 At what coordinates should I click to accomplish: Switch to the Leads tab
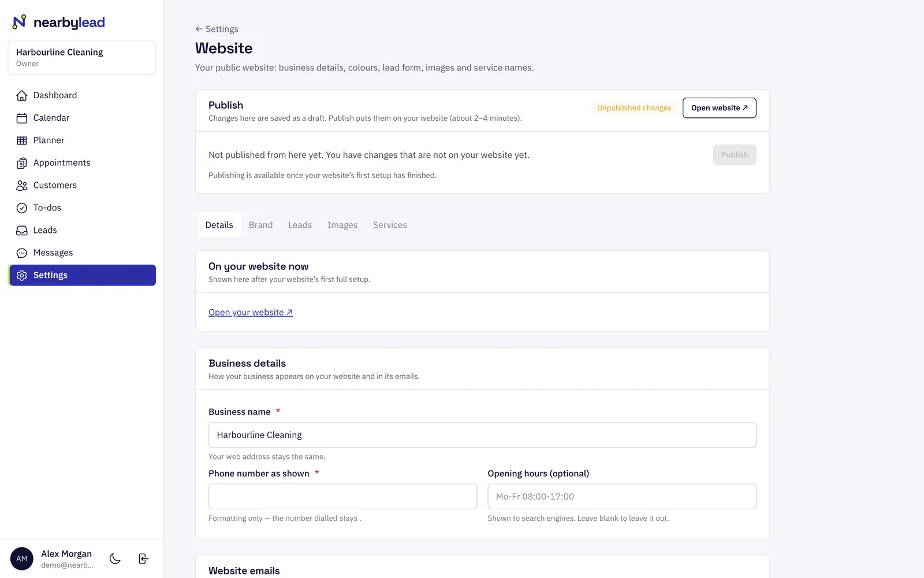pyautogui.click(x=300, y=225)
